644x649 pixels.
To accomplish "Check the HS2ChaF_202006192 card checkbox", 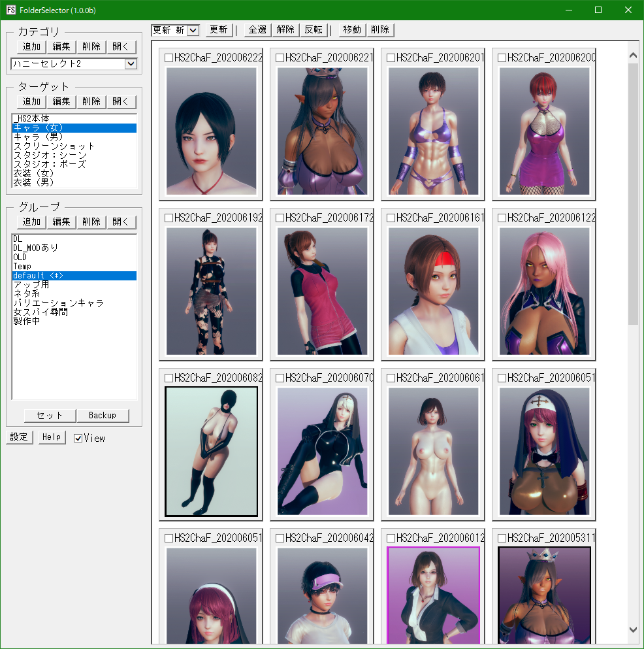I will pyautogui.click(x=169, y=218).
